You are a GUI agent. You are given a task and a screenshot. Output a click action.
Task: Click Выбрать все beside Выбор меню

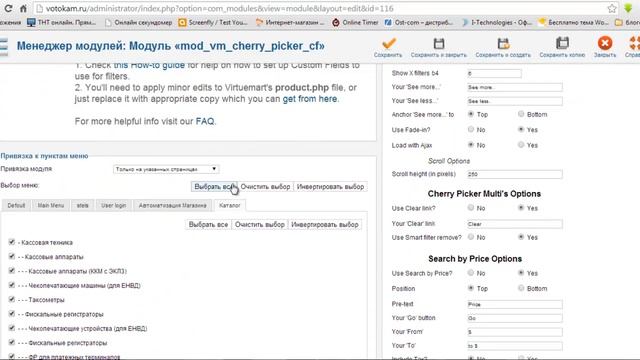point(214,187)
